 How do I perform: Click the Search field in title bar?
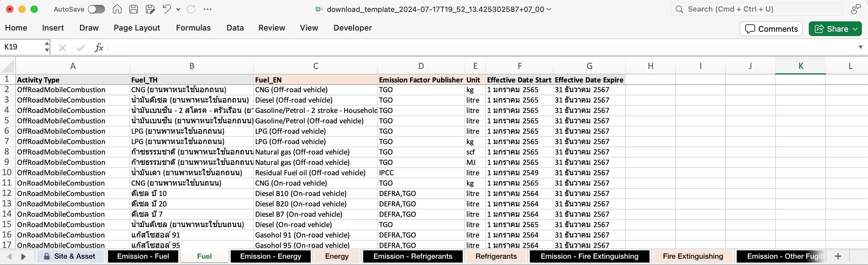[757, 9]
